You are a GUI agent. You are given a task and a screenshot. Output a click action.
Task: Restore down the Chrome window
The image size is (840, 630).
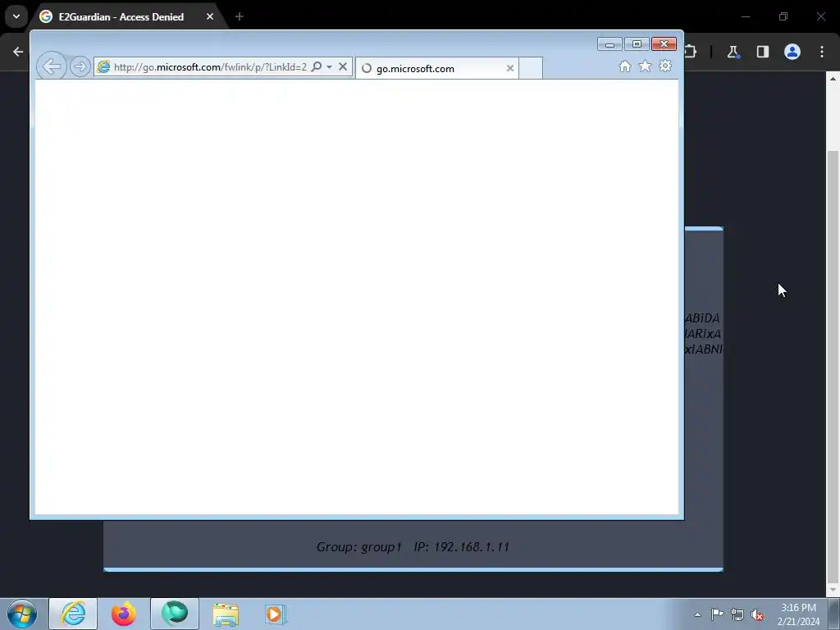pos(783,16)
